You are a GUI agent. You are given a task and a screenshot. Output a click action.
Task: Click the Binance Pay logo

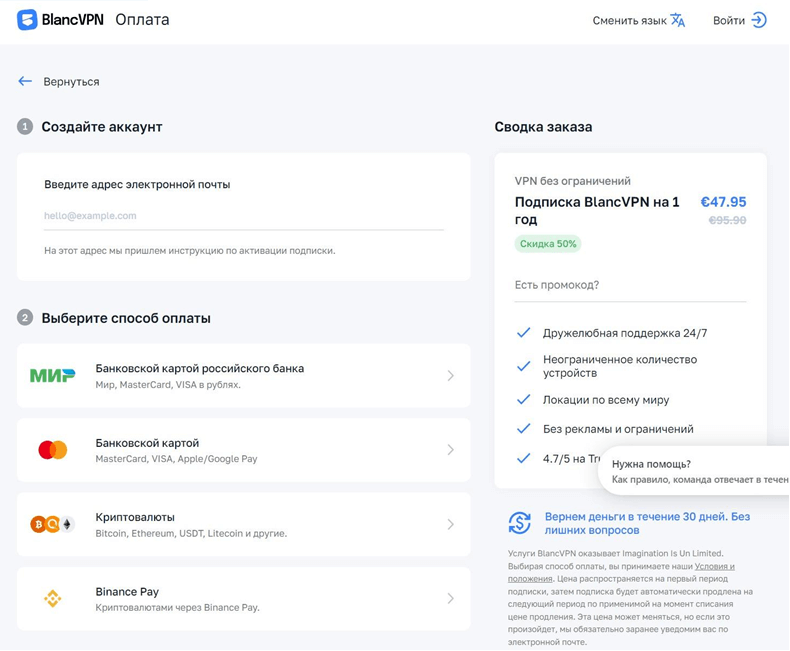click(x=52, y=598)
